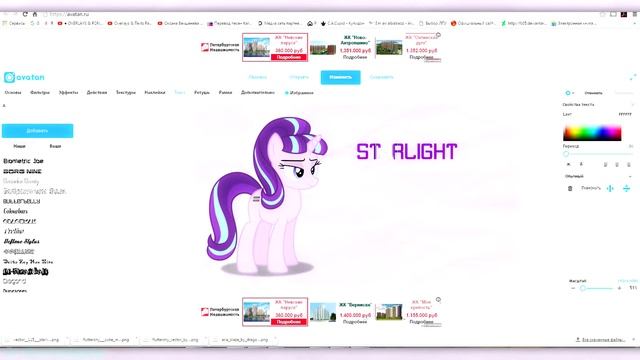Open the Фильтры tab
The image size is (640, 360).
40,93
